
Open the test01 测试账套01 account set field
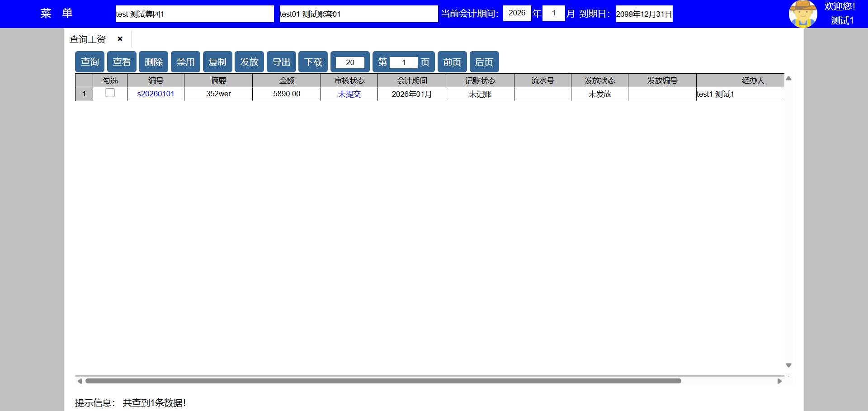[x=359, y=14]
